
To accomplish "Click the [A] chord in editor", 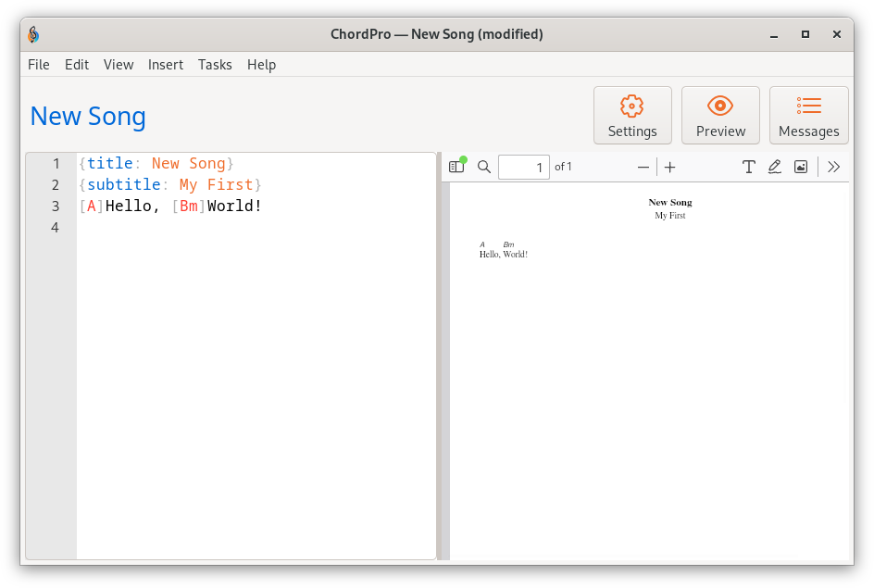I will click(92, 206).
